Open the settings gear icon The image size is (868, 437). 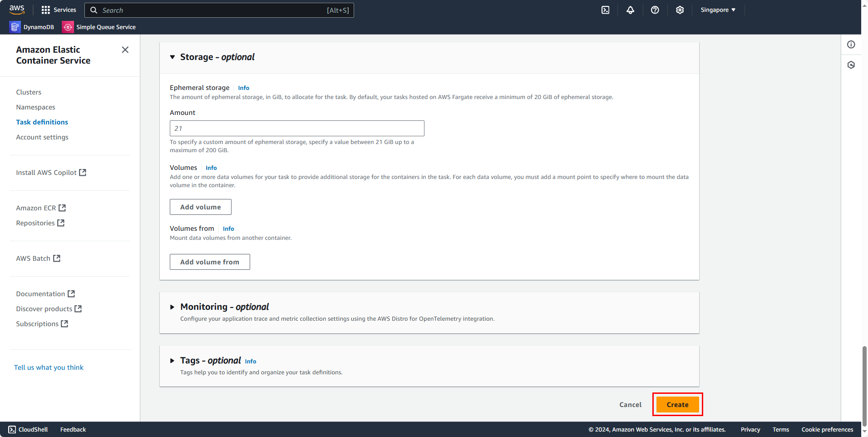click(680, 10)
